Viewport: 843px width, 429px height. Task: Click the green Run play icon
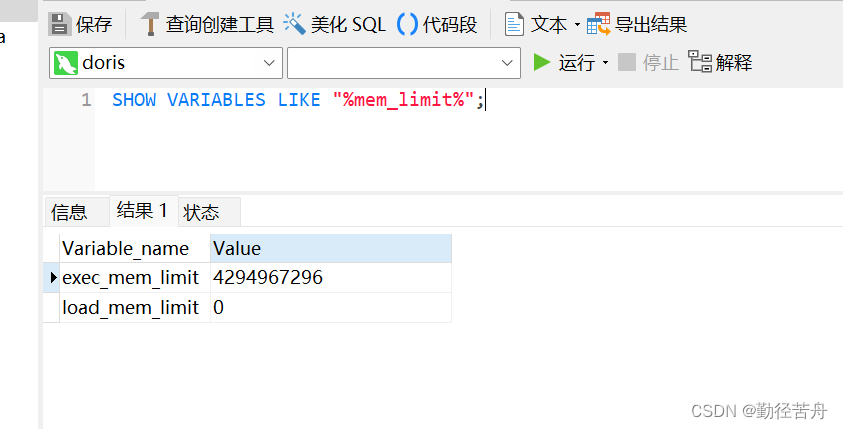coord(541,62)
